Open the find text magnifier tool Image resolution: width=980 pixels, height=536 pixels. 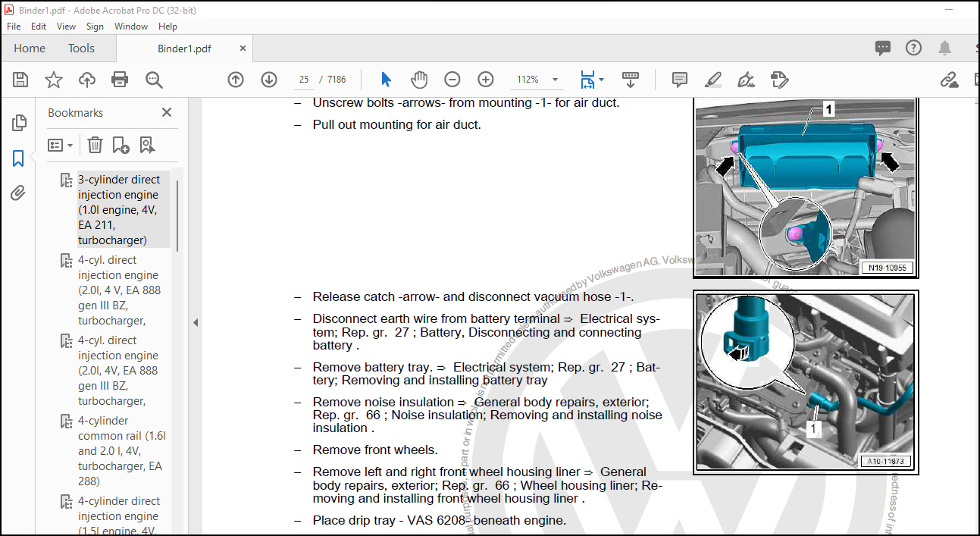tap(154, 80)
